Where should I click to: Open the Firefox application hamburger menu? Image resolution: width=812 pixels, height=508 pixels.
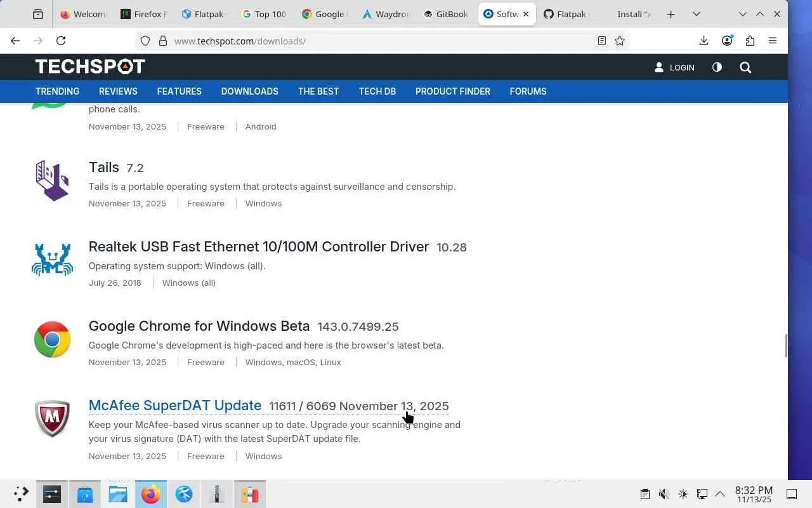pyautogui.click(x=773, y=41)
